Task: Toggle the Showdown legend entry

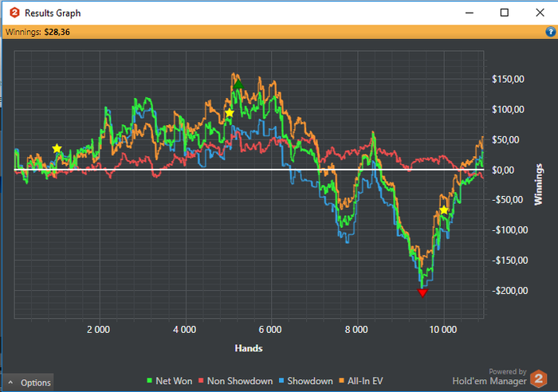Action: [305, 381]
